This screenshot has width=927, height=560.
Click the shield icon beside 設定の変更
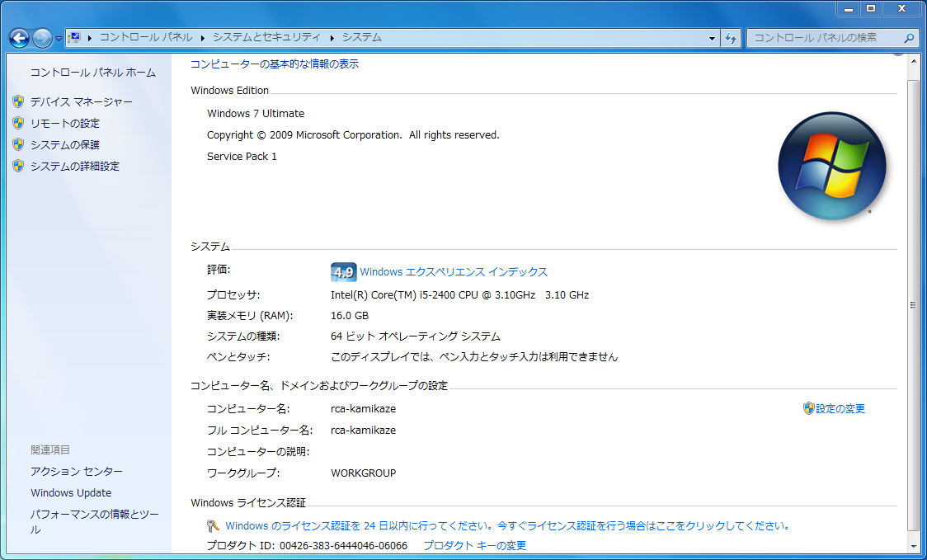pyautogui.click(x=809, y=408)
